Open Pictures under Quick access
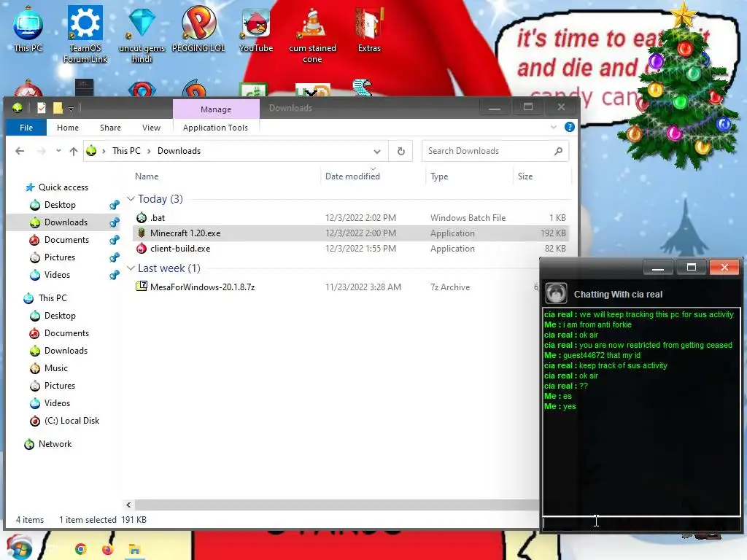 point(60,257)
